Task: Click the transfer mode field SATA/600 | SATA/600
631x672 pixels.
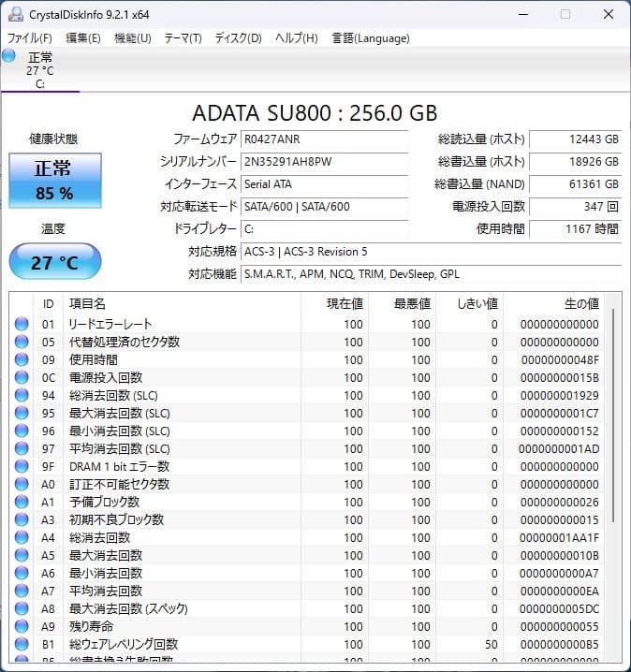Action: coord(324,207)
